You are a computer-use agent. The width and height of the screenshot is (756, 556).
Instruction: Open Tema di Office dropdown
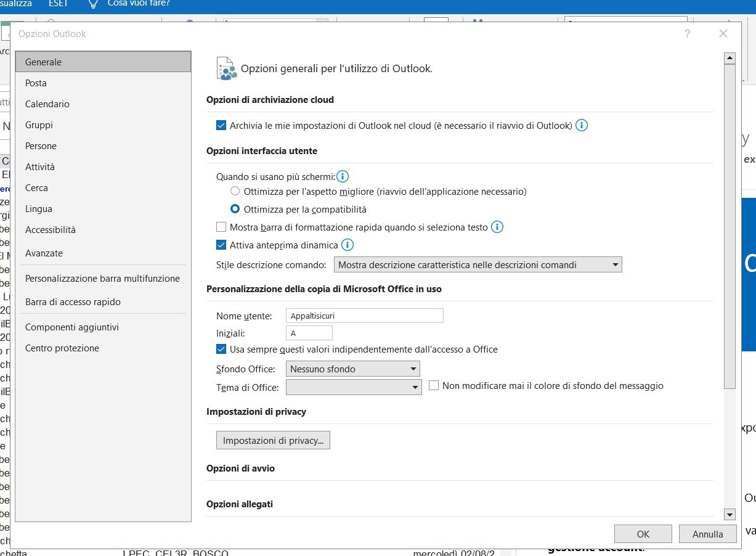point(354,387)
